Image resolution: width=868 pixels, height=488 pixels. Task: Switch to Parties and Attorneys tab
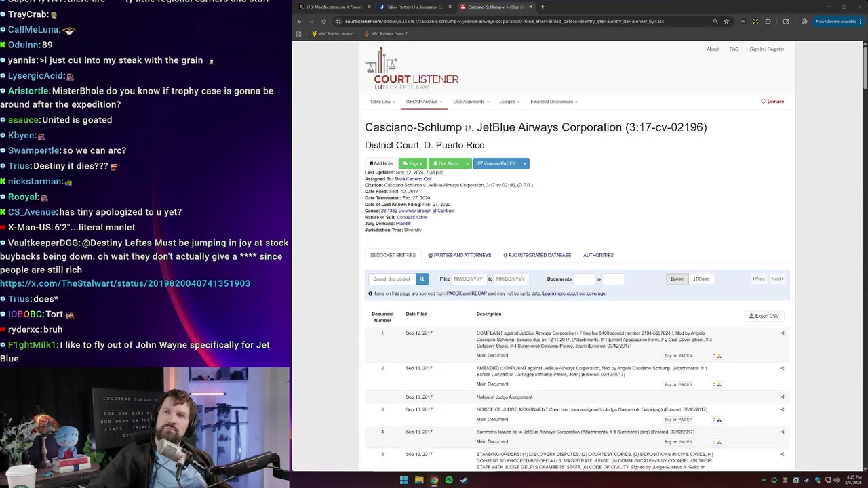pyautogui.click(x=460, y=255)
